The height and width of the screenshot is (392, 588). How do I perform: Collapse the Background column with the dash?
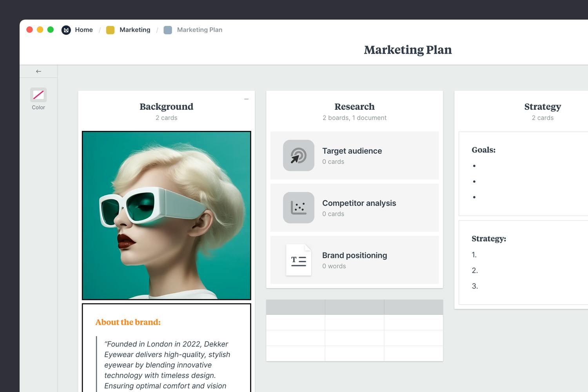246,99
